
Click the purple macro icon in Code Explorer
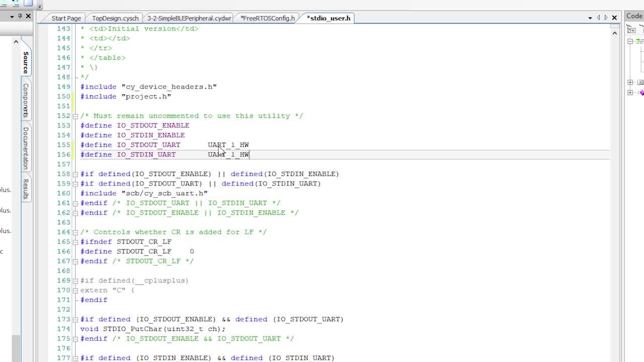click(x=642, y=92)
